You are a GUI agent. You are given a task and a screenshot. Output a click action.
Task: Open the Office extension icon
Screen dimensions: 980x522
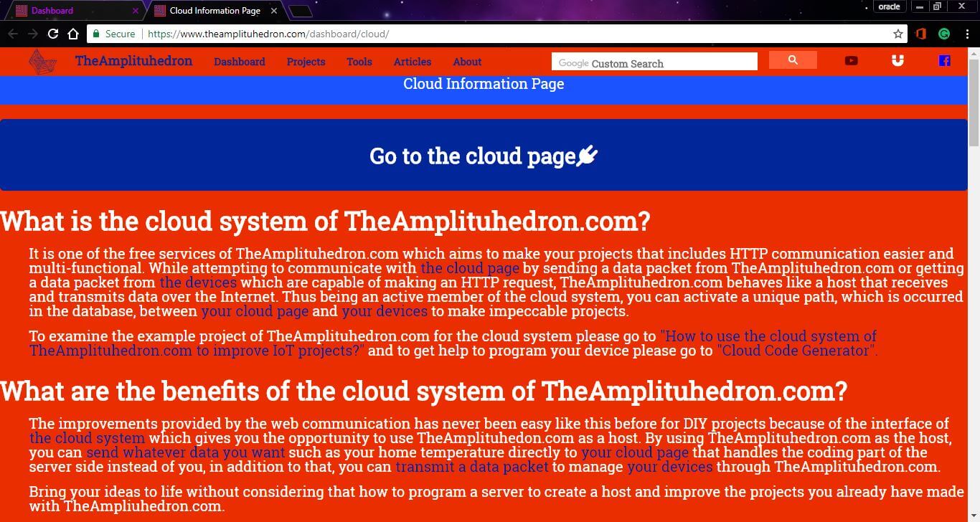coord(921,34)
